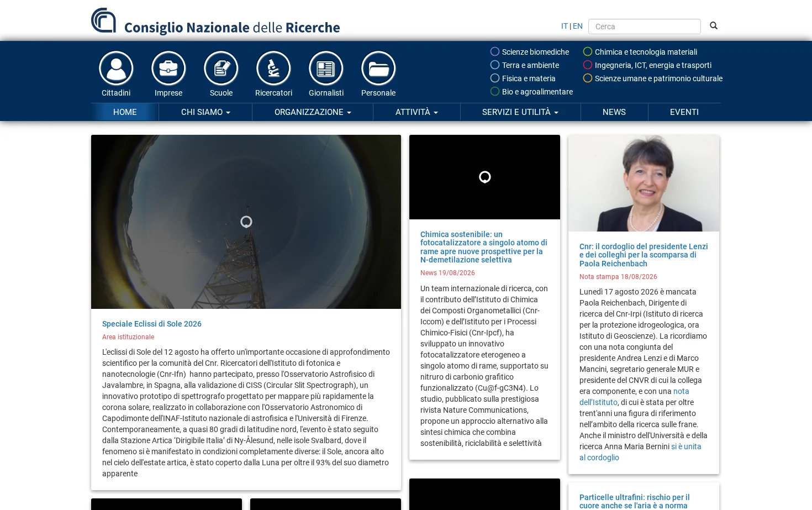812x510 pixels.
Task: Click the 'News 19/08/2026' date label
Action: pyautogui.click(x=447, y=273)
